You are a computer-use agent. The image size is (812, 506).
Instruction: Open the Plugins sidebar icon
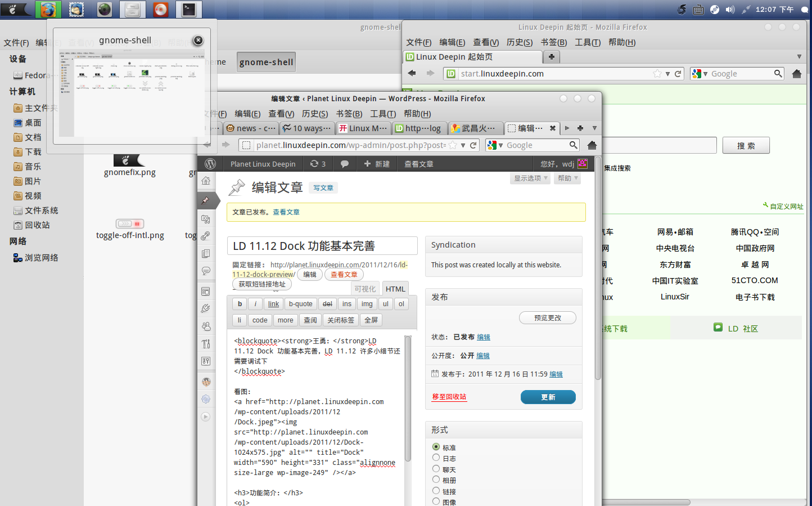tap(206, 308)
